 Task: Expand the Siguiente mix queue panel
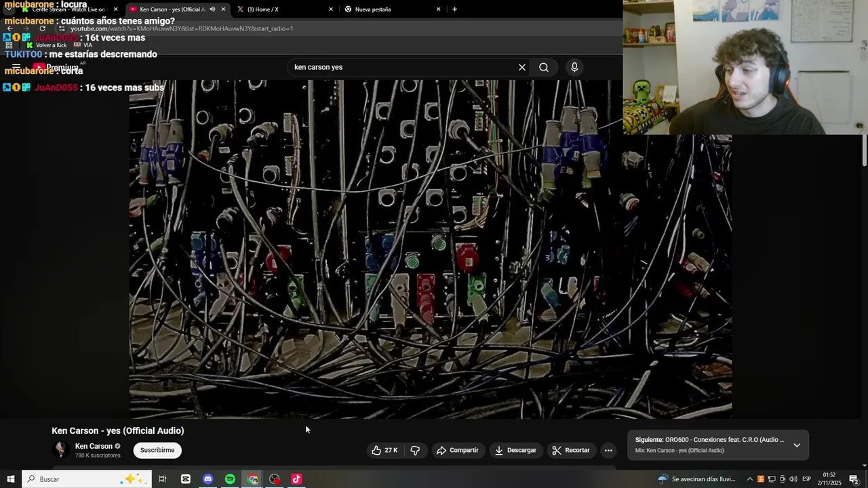[x=797, y=445]
